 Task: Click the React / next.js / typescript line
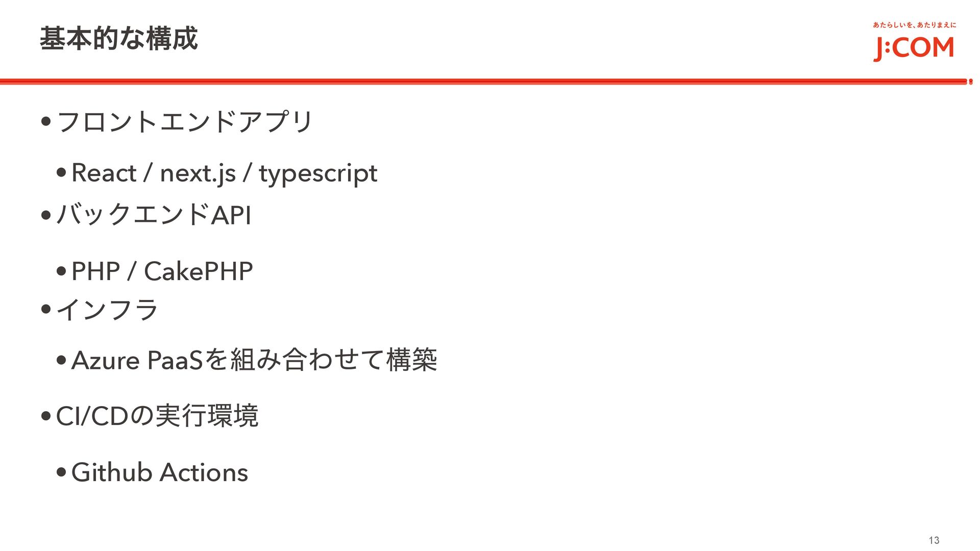click(x=224, y=174)
